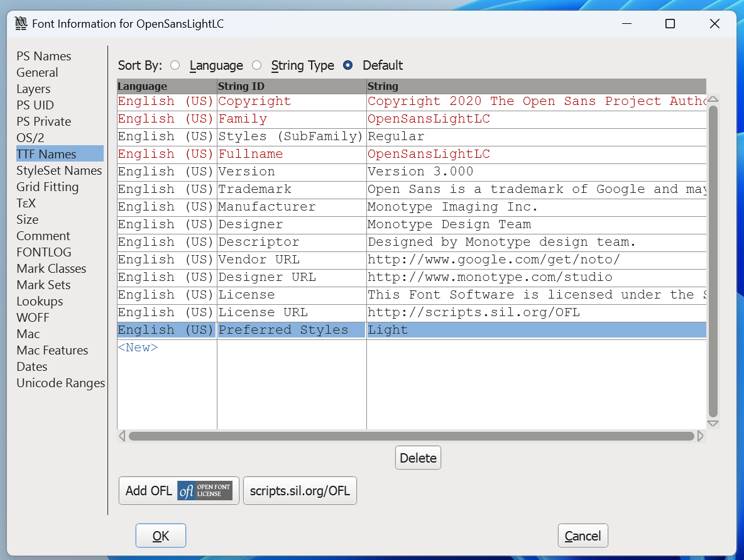The width and height of the screenshot is (744, 560).
Task: Open Lookups section
Action: 40,301
